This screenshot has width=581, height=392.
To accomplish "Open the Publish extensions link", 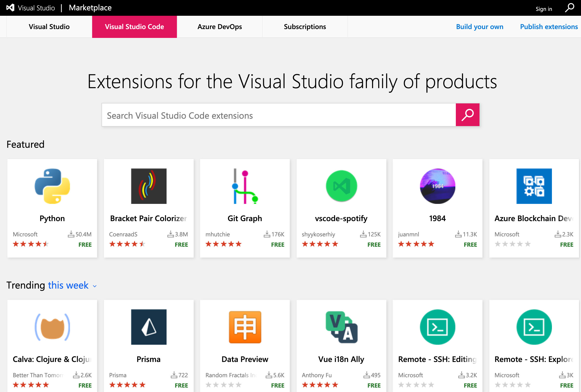I will [549, 27].
